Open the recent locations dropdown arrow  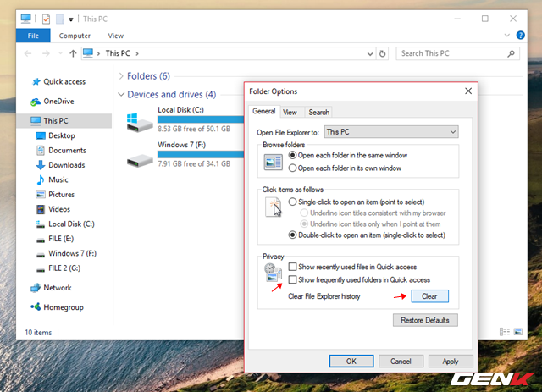[60, 53]
